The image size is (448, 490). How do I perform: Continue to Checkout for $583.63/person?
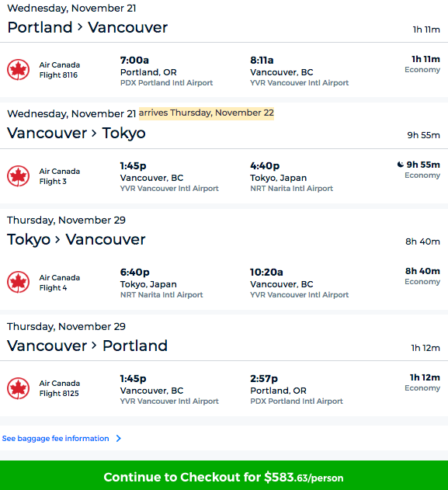[224, 475]
